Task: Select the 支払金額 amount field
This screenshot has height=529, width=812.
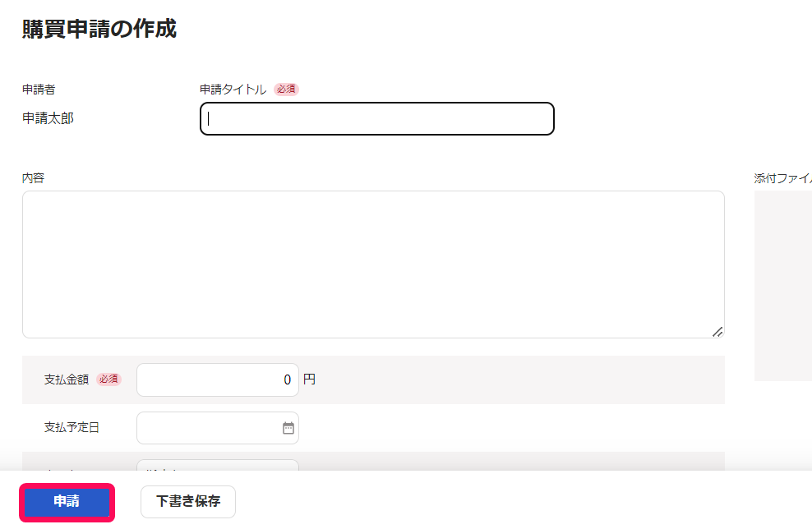Action: [x=218, y=380]
